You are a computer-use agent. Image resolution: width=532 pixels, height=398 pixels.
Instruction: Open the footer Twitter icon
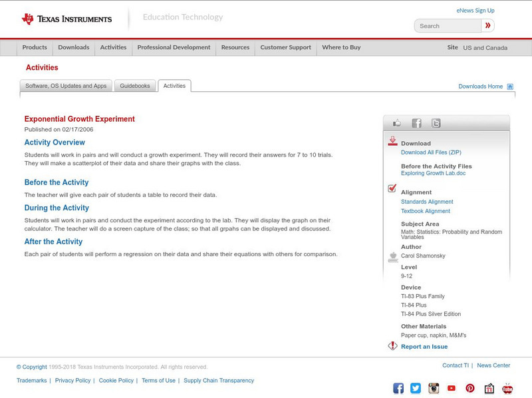coord(415,388)
